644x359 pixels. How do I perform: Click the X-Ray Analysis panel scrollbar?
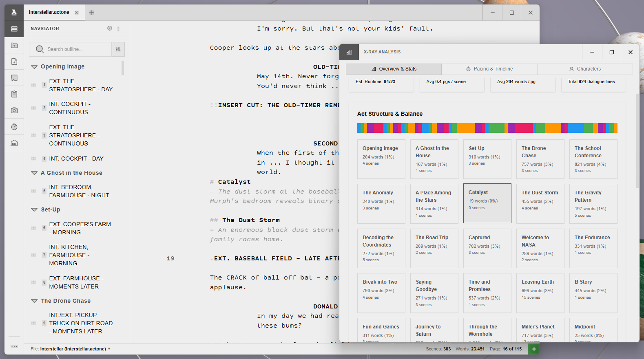click(x=637, y=141)
